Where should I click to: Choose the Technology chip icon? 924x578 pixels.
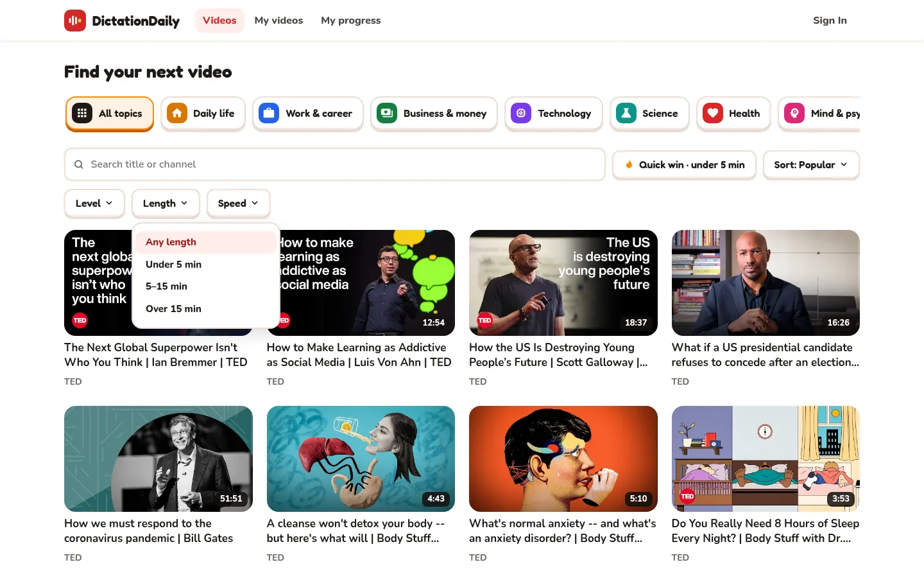[521, 114]
